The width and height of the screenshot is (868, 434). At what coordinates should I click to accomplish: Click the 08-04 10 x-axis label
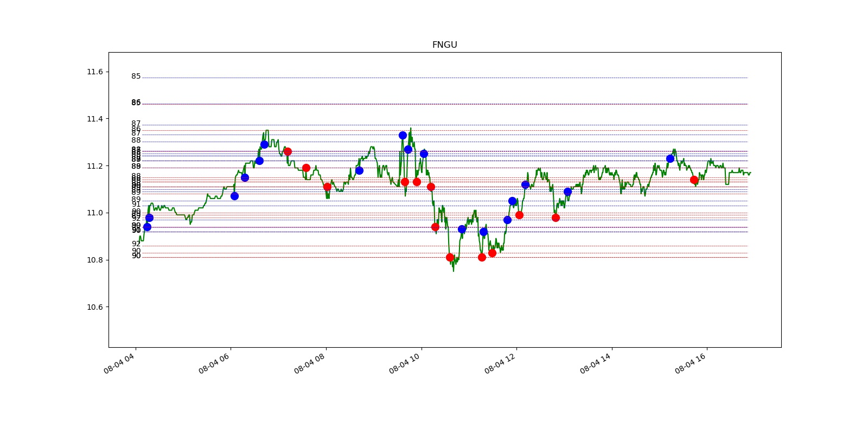pyautogui.click(x=404, y=363)
